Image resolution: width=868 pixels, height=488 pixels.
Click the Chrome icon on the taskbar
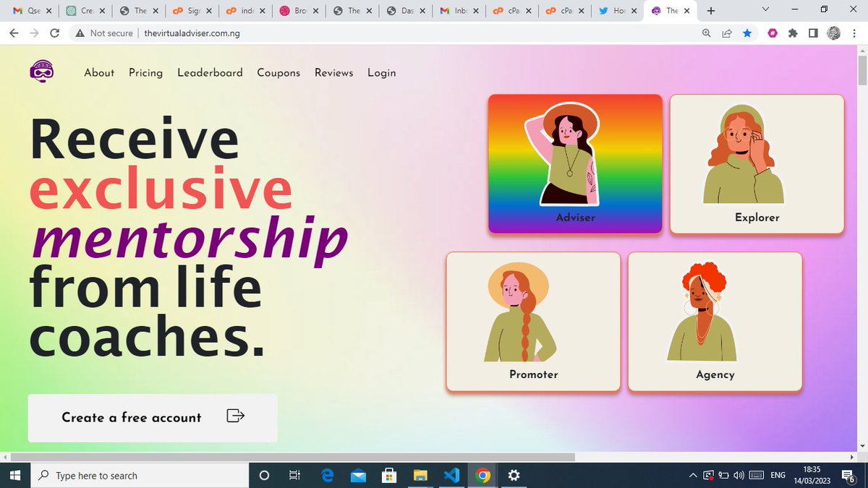(x=483, y=476)
